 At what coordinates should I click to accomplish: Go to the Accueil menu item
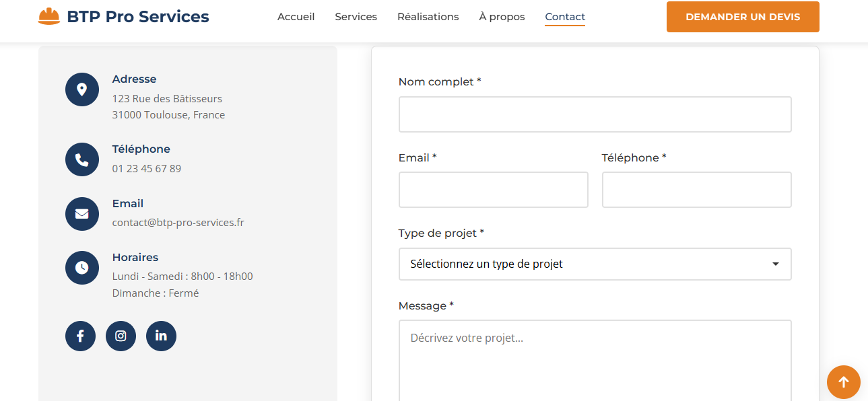coord(296,17)
